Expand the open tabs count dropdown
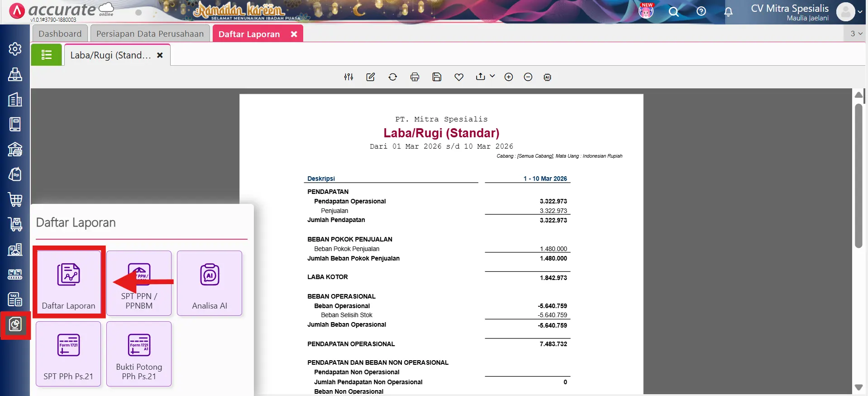The image size is (868, 396). 856,34
